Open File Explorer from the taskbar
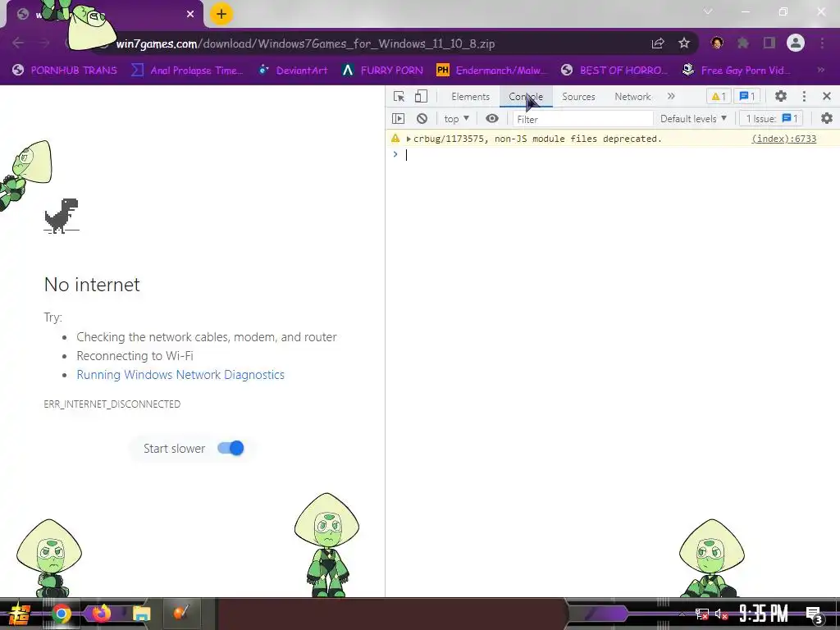Viewport: 840px width, 630px height. (142, 614)
